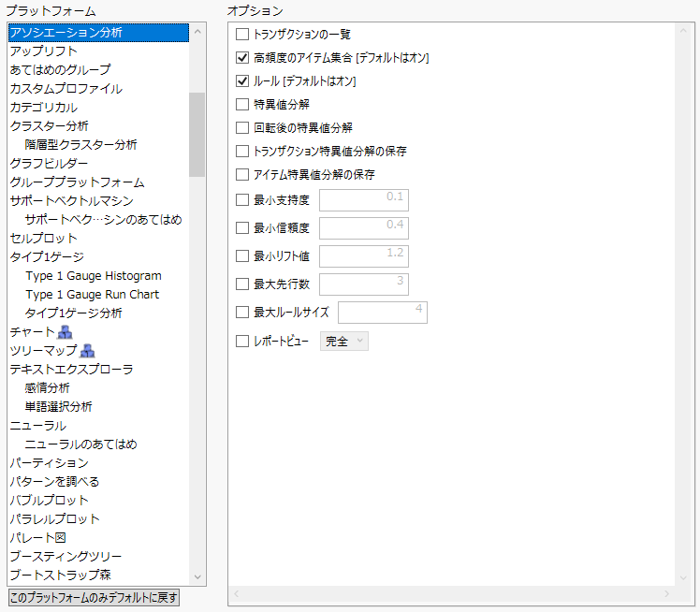Select チャート platform
Image resolution: width=700 pixels, height=612 pixels.
pos(98,332)
